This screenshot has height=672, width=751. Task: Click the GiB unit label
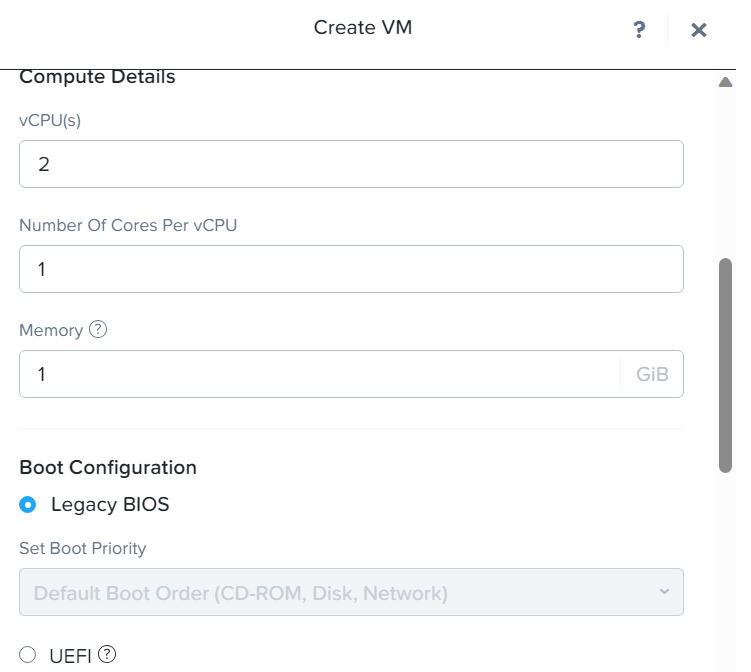click(652, 375)
